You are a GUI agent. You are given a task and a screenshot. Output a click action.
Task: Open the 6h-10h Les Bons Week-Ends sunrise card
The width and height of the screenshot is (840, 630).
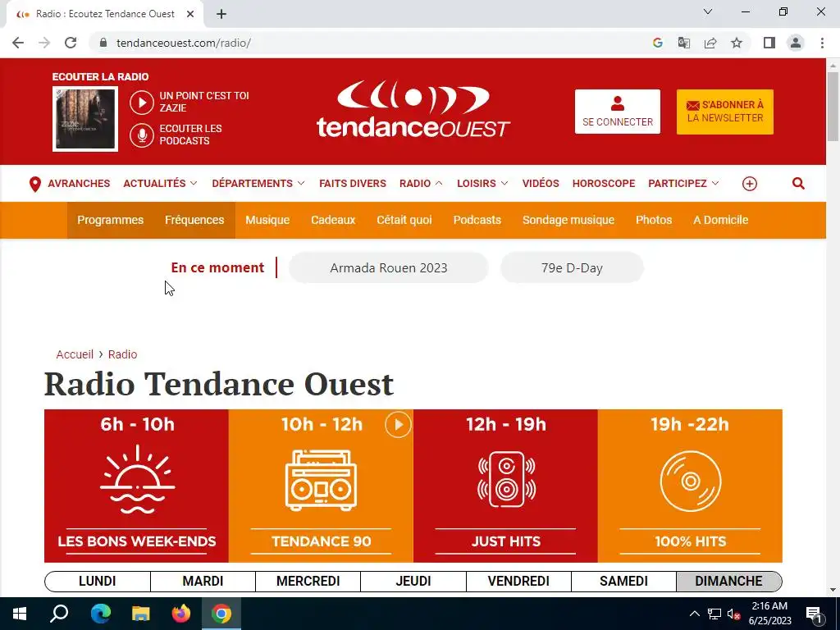click(x=137, y=486)
